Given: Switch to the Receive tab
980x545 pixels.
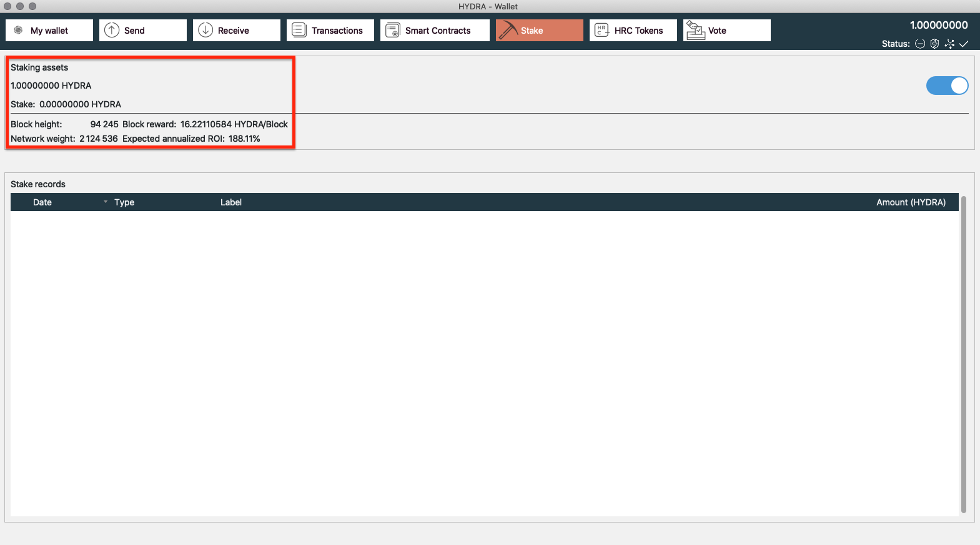Looking at the screenshot, I should [237, 30].
